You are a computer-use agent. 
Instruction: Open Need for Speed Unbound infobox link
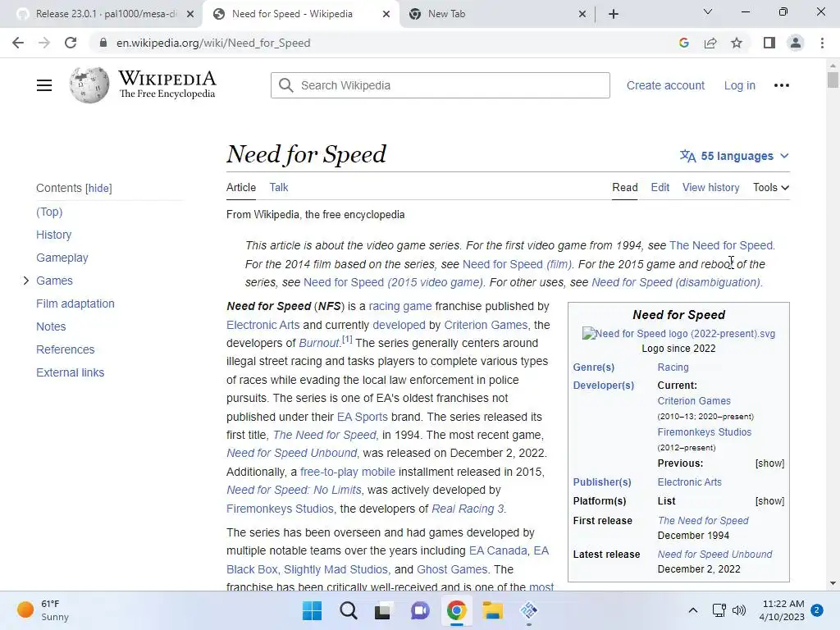(714, 554)
